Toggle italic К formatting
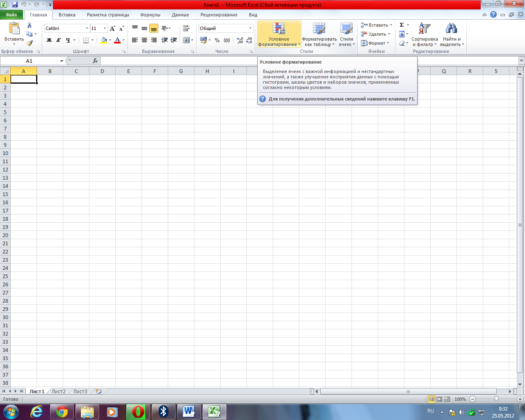This screenshot has height=420, width=525. (59, 40)
